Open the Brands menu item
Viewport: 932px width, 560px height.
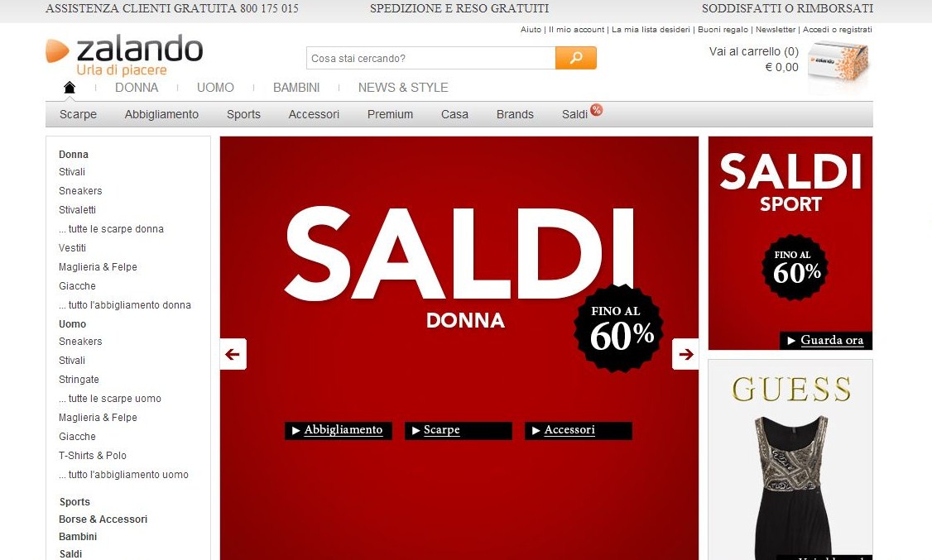pyautogui.click(x=515, y=114)
